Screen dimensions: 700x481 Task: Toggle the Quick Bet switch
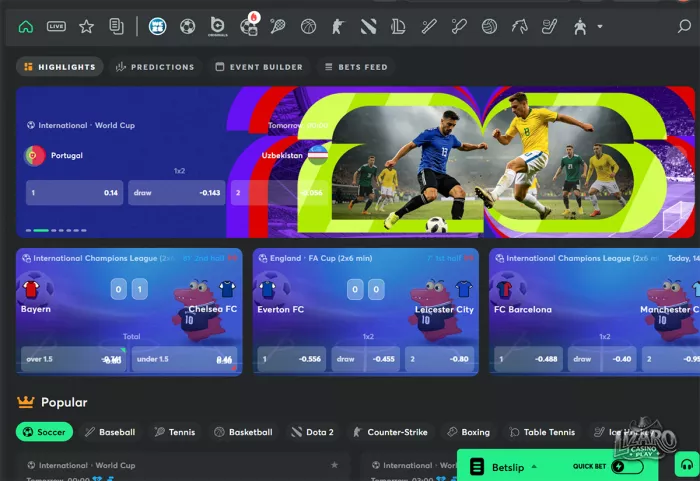(x=627, y=466)
